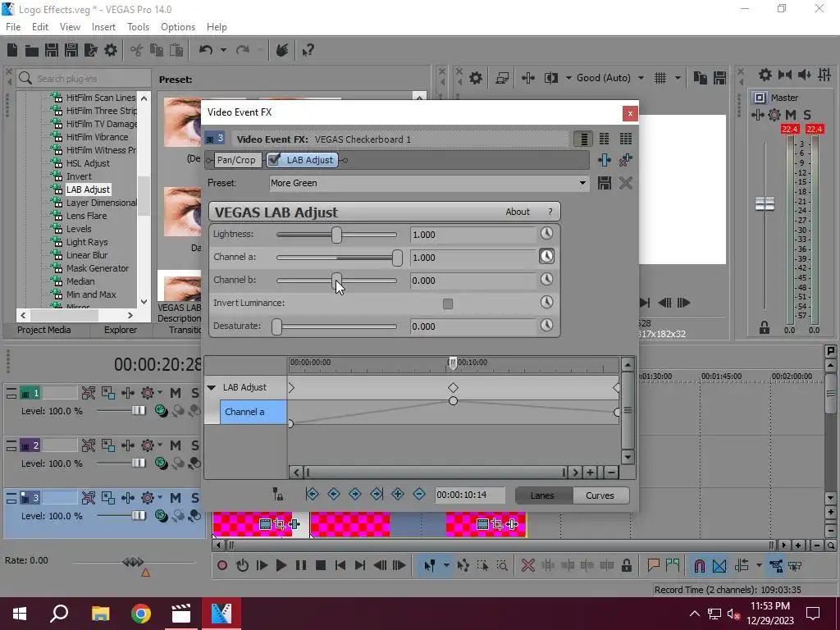Viewport: 840px width, 630px height.
Task: Open the auto ripple dropdown arrow
Action: (759, 565)
